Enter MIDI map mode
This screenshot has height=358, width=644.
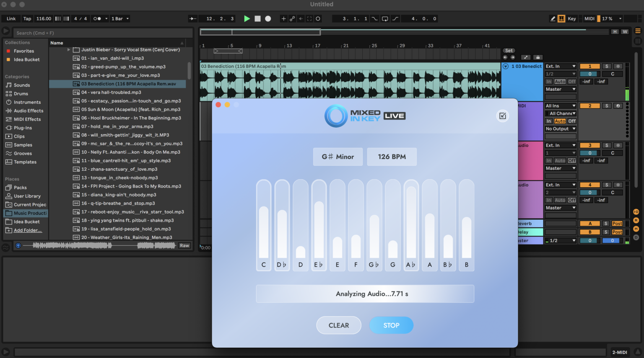(589, 18)
